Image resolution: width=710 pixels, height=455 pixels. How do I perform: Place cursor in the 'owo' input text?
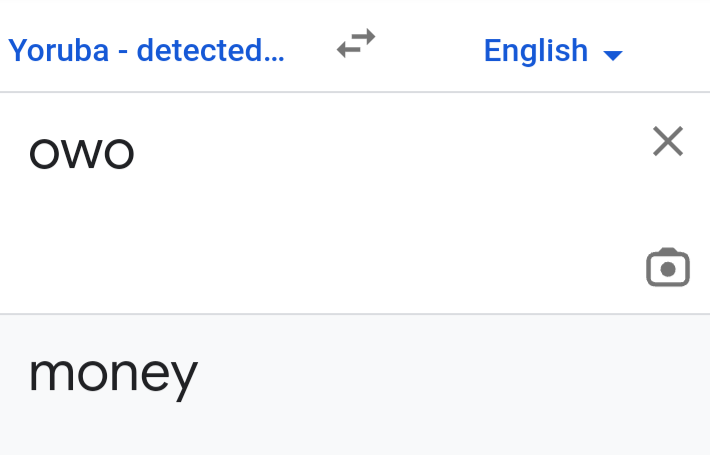(82, 153)
